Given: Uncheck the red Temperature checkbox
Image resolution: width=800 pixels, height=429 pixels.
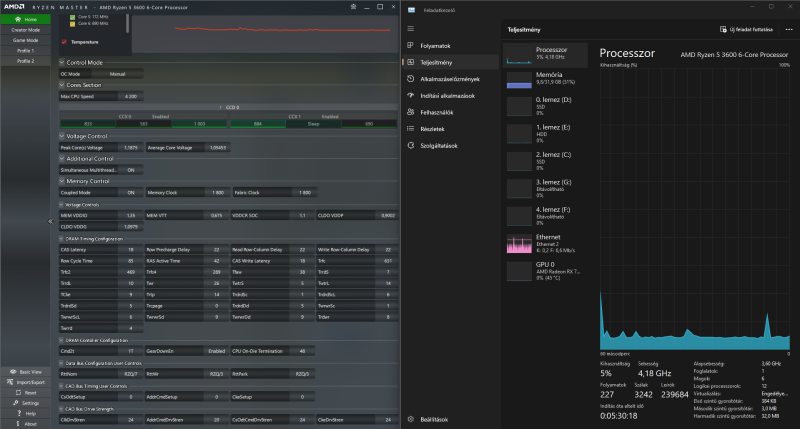Looking at the screenshot, I should (x=65, y=42).
